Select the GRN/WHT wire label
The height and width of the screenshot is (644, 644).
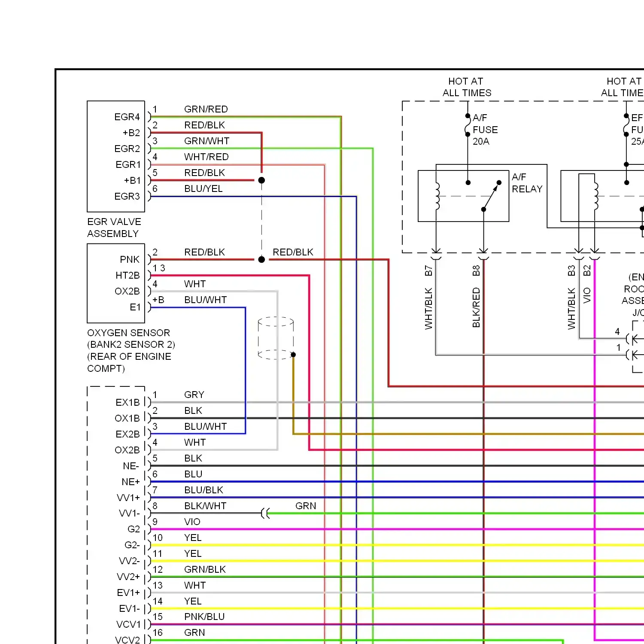[207, 141]
